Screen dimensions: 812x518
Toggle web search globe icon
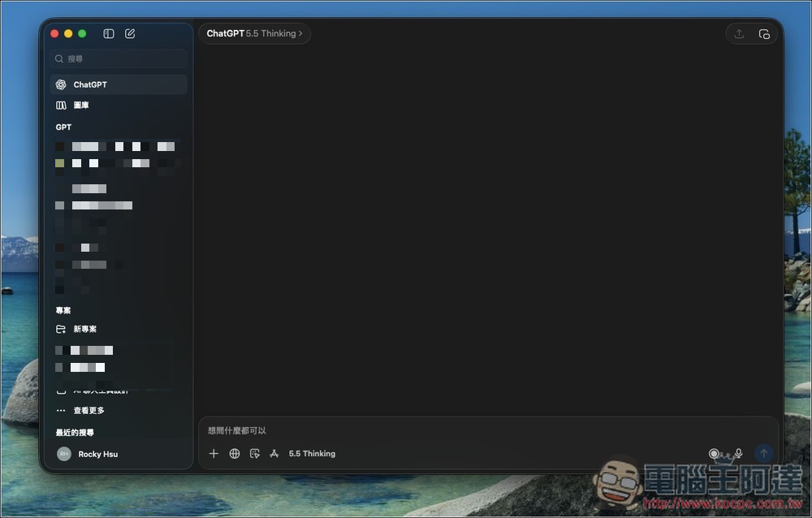pos(234,454)
